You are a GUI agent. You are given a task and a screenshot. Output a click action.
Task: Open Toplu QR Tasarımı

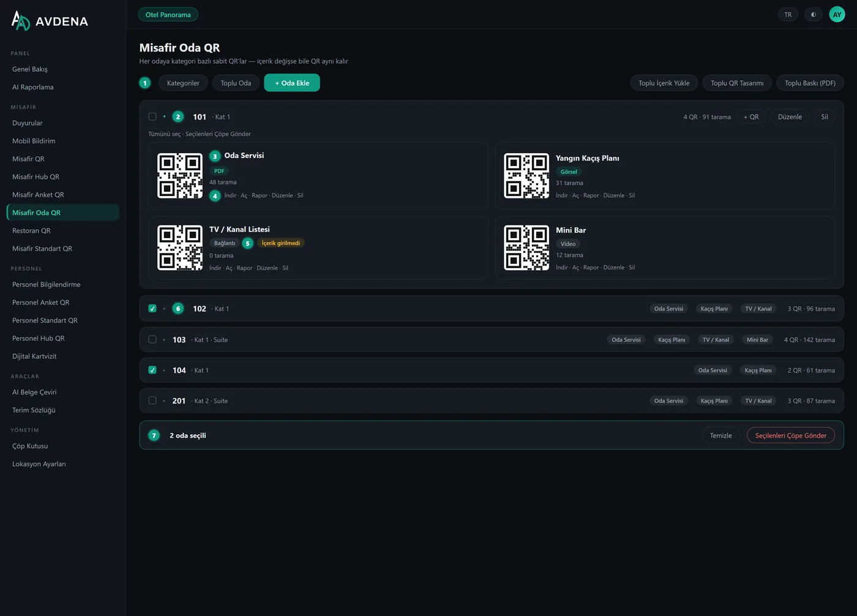point(737,83)
